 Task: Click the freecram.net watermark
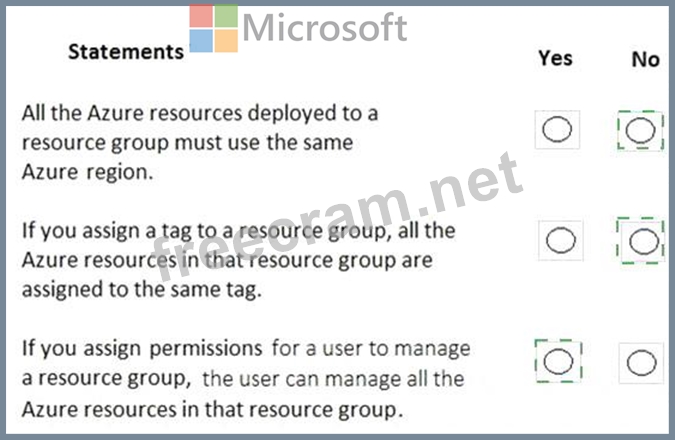(x=338, y=216)
